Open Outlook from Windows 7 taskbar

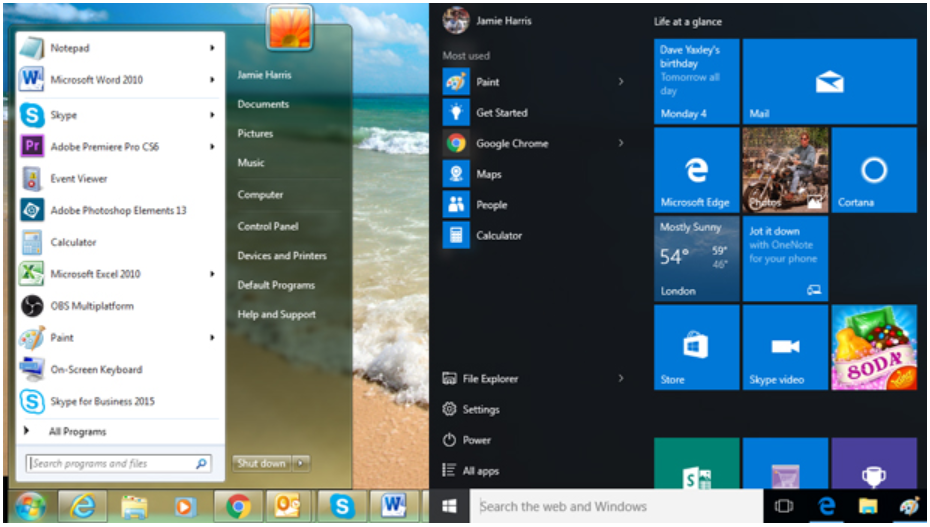[x=289, y=507]
